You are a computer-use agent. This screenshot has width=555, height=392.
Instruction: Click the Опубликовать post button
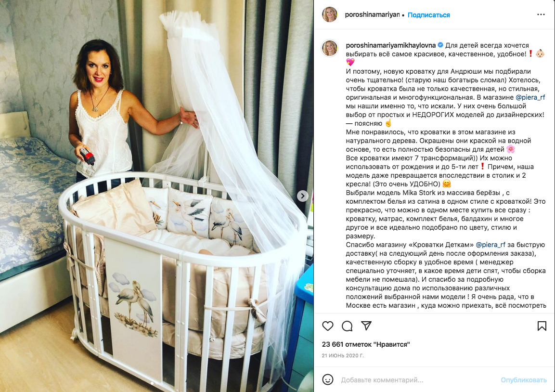point(524,380)
